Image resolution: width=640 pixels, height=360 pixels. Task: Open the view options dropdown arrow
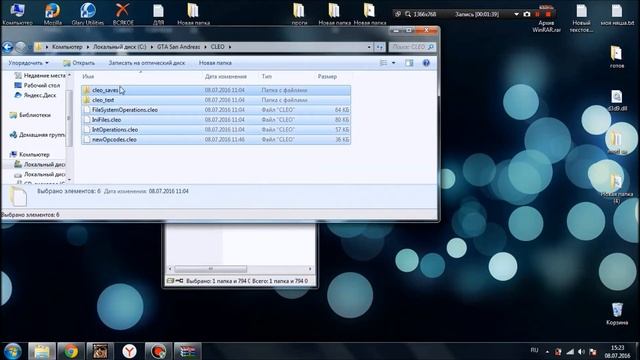tap(393, 63)
